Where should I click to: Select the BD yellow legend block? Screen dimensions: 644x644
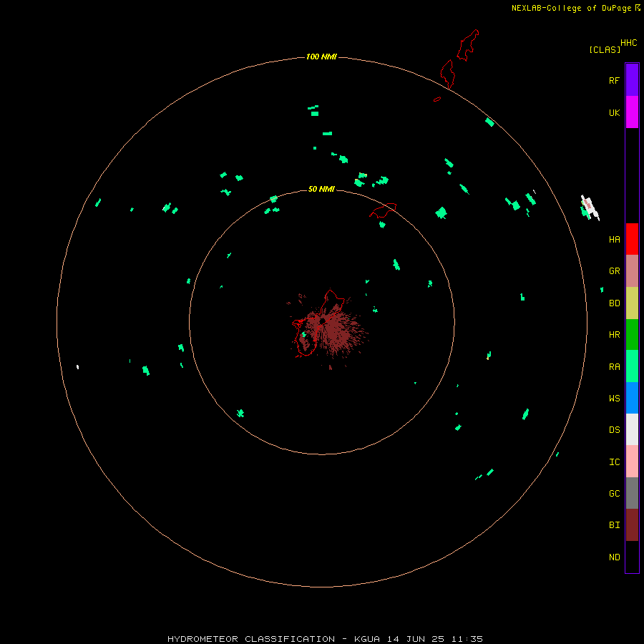(x=632, y=303)
